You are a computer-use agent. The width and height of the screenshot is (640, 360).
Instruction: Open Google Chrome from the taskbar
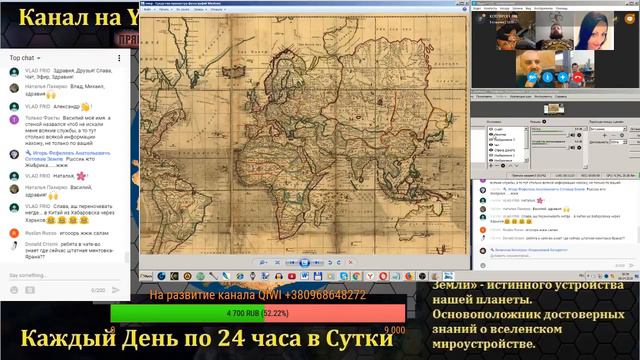(356, 276)
